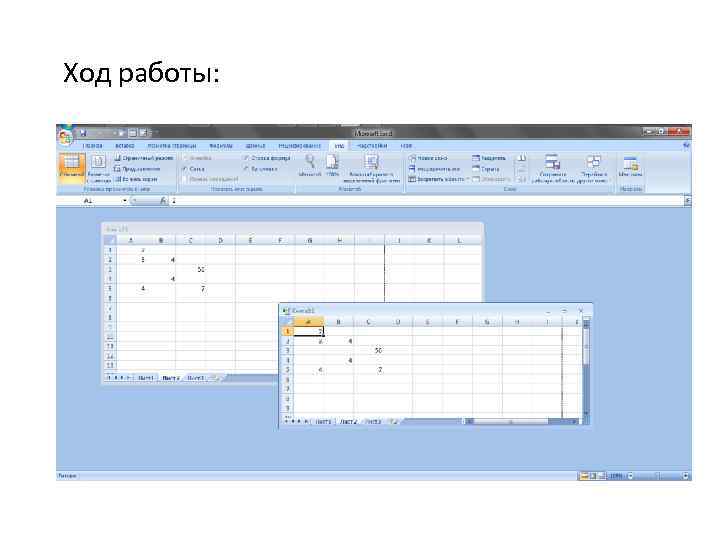
Task: Click Упорядочить все arrange windows
Action: 434,169
